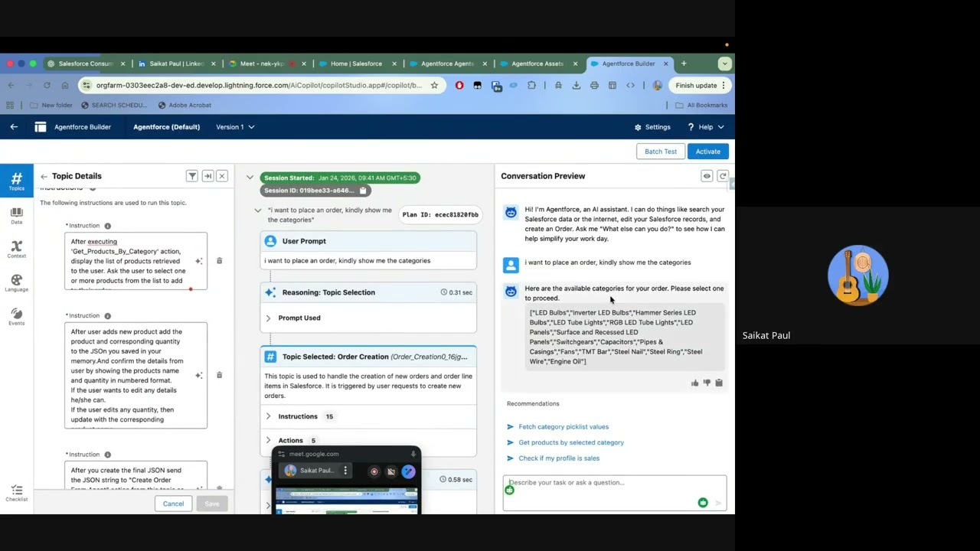Click the Agentforce Builder app icon
Image resolution: width=980 pixels, height=551 pixels.
[40, 127]
